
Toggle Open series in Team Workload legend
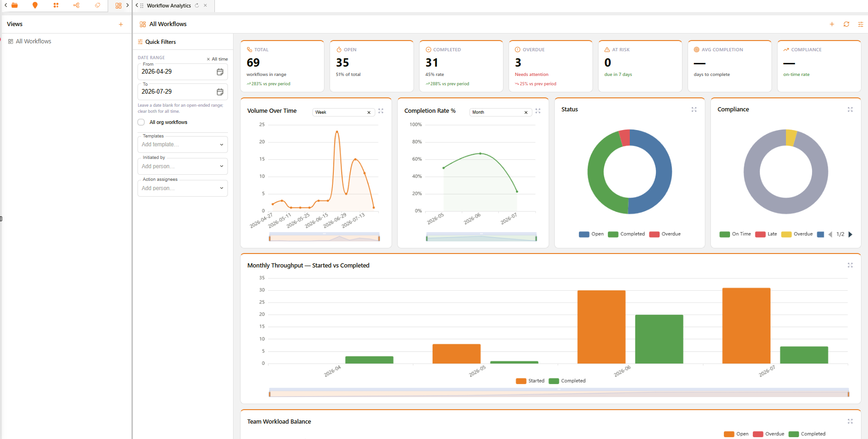736,434
